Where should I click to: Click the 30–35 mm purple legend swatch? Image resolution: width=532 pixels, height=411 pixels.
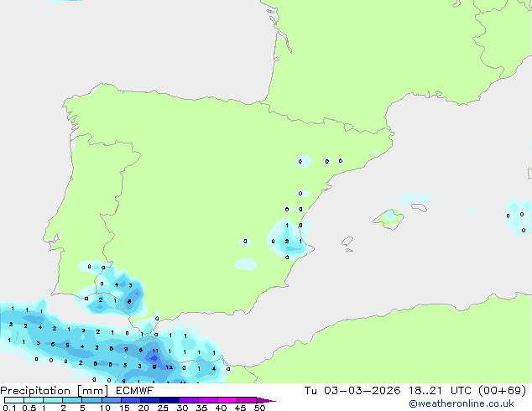pyautogui.click(x=189, y=400)
